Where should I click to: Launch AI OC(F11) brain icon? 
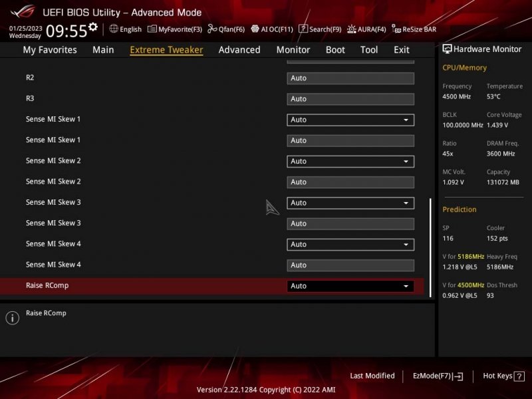[x=255, y=29]
